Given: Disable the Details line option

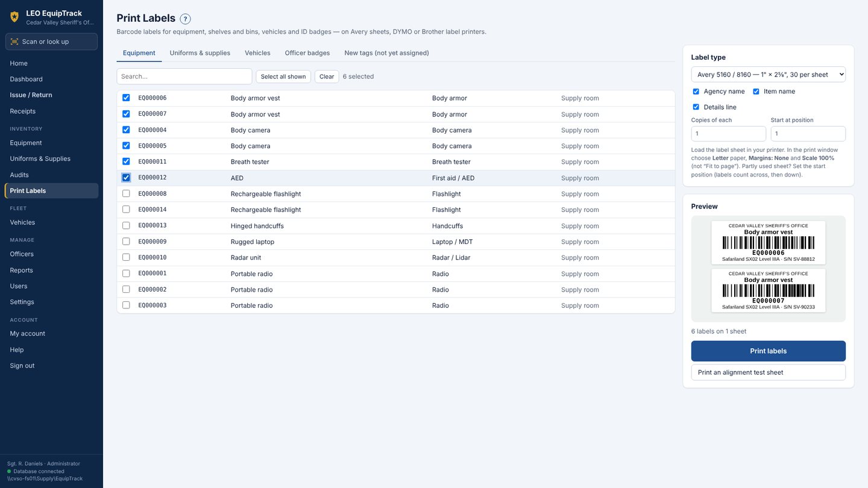Looking at the screenshot, I should 696,107.
